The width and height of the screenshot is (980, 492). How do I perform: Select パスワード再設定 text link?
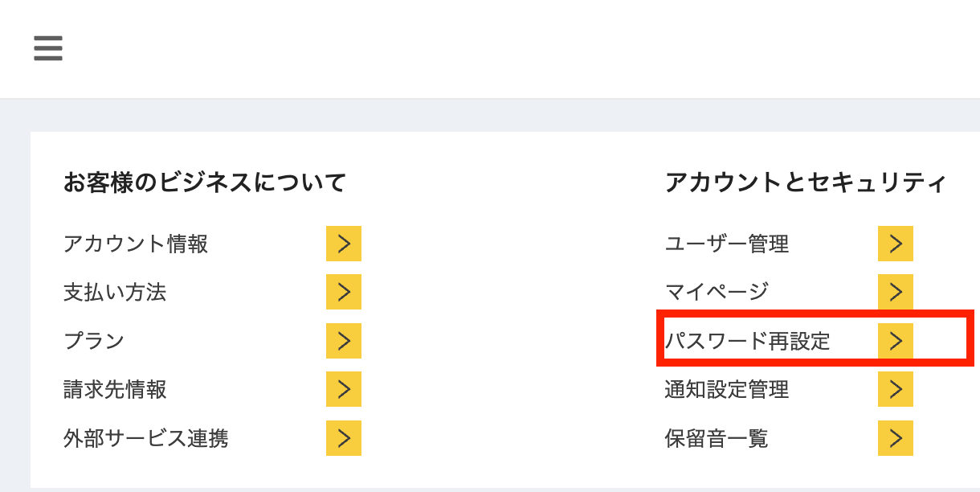[x=747, y=341]
